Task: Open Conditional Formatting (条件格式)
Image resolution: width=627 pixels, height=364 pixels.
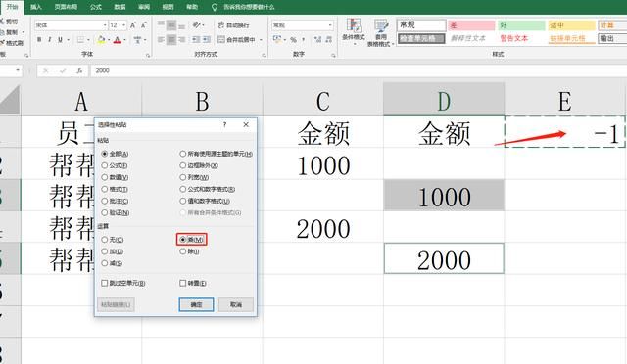Action: 354,31
